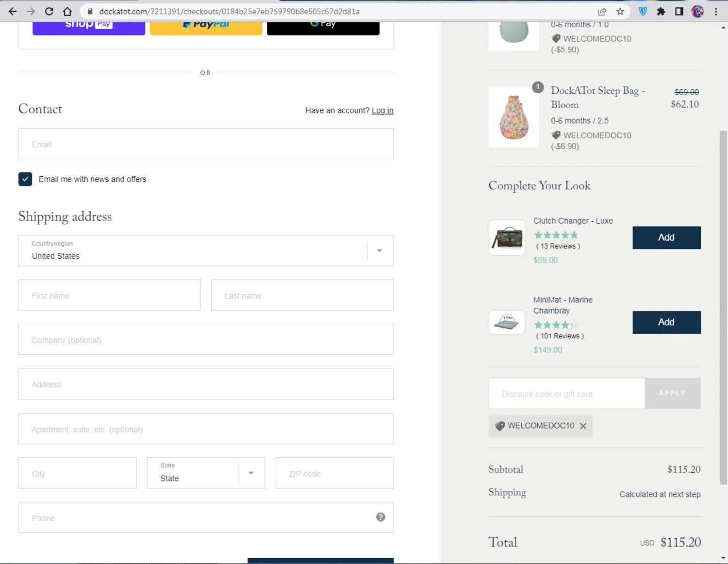Click the Clutch Changer - Luxe title
The image size is (728, 564).
(x=573, y=221)
